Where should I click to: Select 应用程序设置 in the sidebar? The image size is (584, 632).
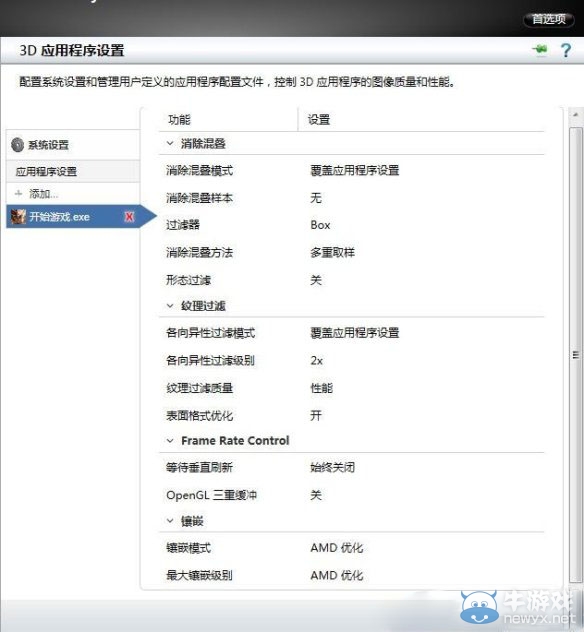pyautogui.click(x=73, y=171)
